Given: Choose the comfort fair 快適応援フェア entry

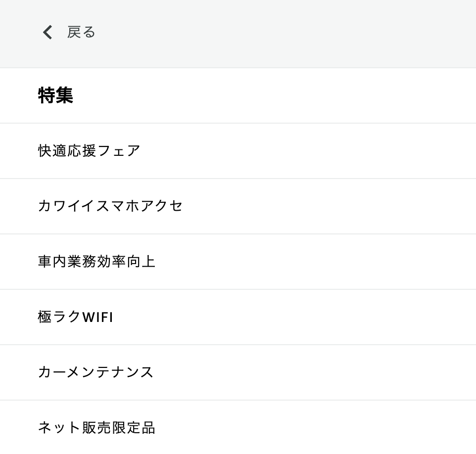Looking at the screenshot, I should click(x=238, y=151).
